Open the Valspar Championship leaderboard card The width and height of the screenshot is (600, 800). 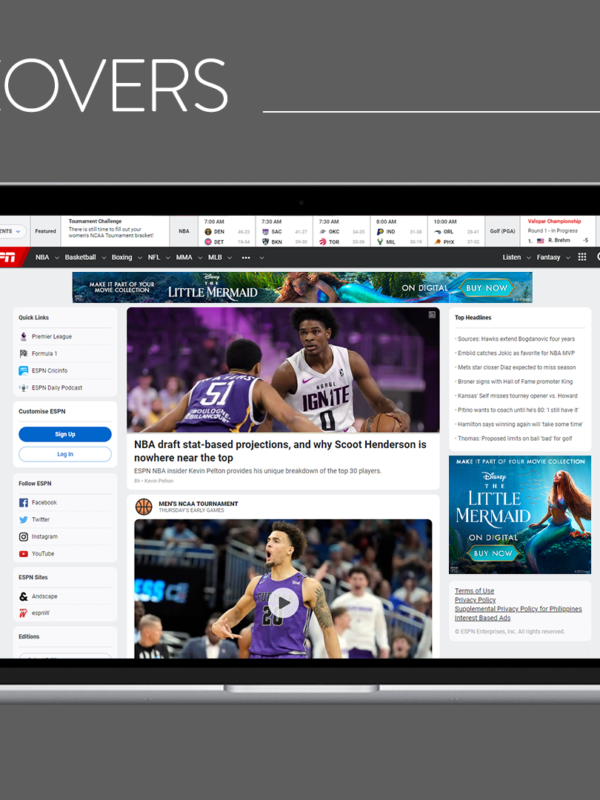[558, 231]
